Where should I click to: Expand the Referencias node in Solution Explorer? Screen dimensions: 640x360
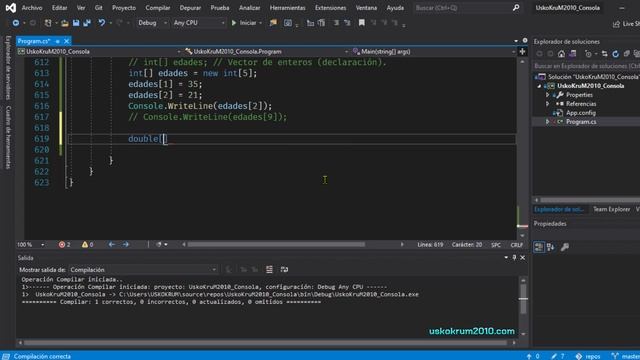tap(548, 104)
